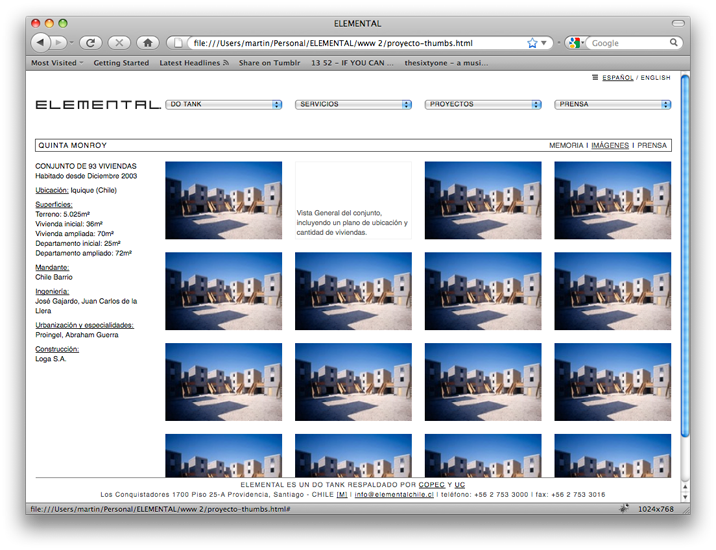
Task: Switch to the MEMORIA tab
Action: 566,145
